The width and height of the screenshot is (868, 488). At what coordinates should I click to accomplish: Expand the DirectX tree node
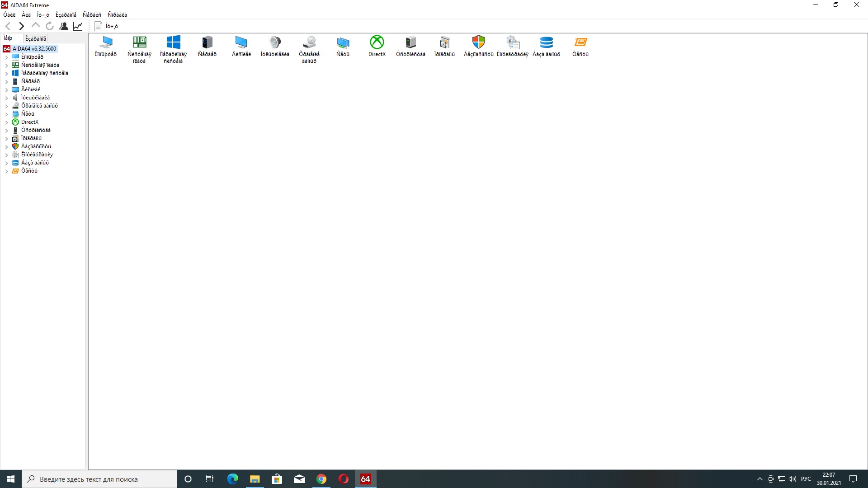point(6,122)
